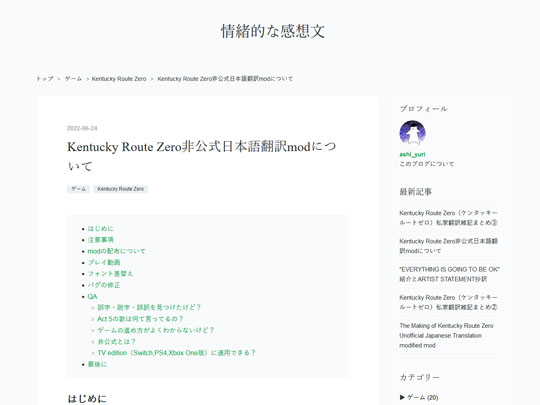Click the ashi_yuri profile avatar
Screen dimensions: 540x405
[x=413, y=133]
